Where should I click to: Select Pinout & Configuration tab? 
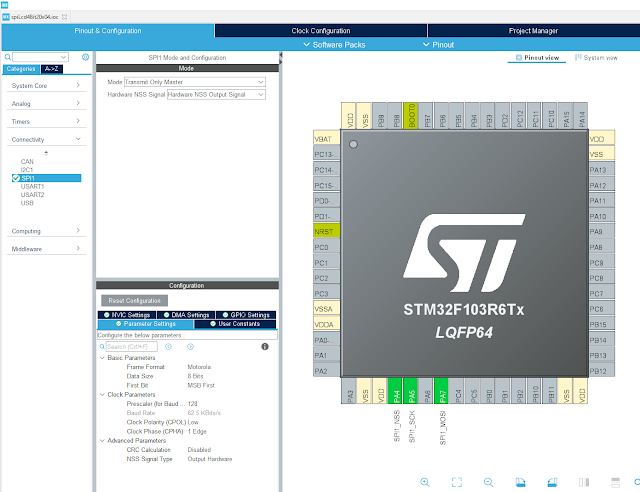click(108, 31)
